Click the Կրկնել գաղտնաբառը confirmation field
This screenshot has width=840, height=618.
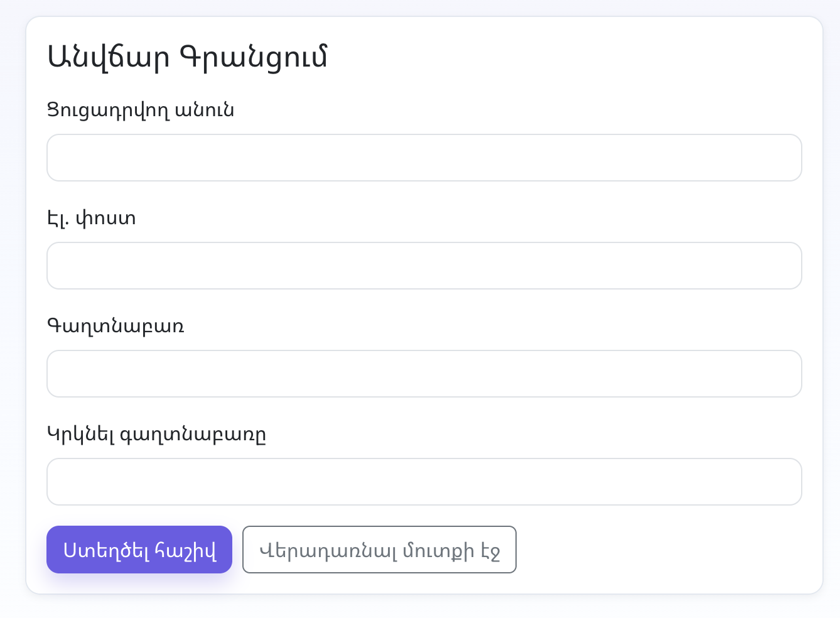[x=424, y=482]
